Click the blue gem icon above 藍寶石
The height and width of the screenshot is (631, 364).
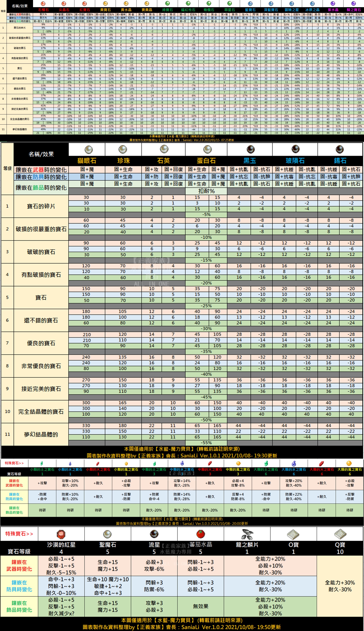250,4
